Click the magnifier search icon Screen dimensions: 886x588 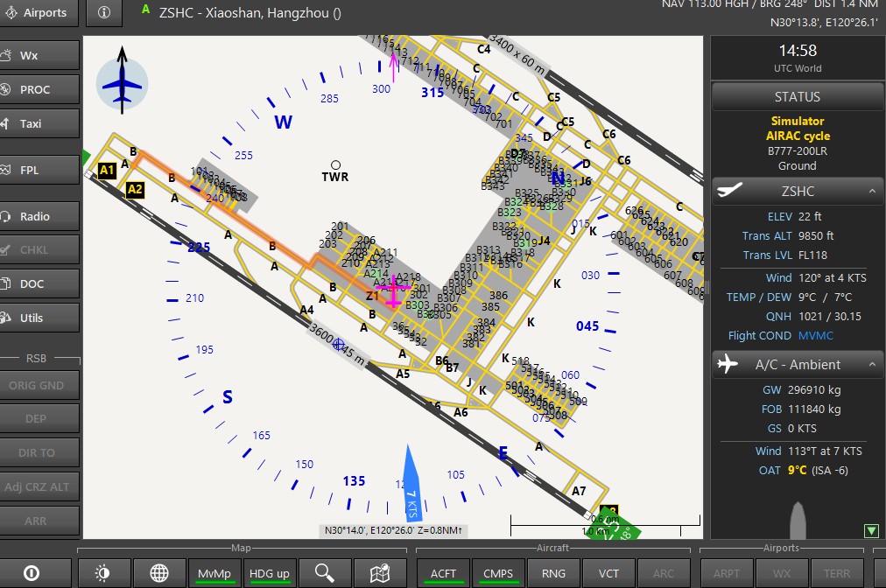(325, 573)
